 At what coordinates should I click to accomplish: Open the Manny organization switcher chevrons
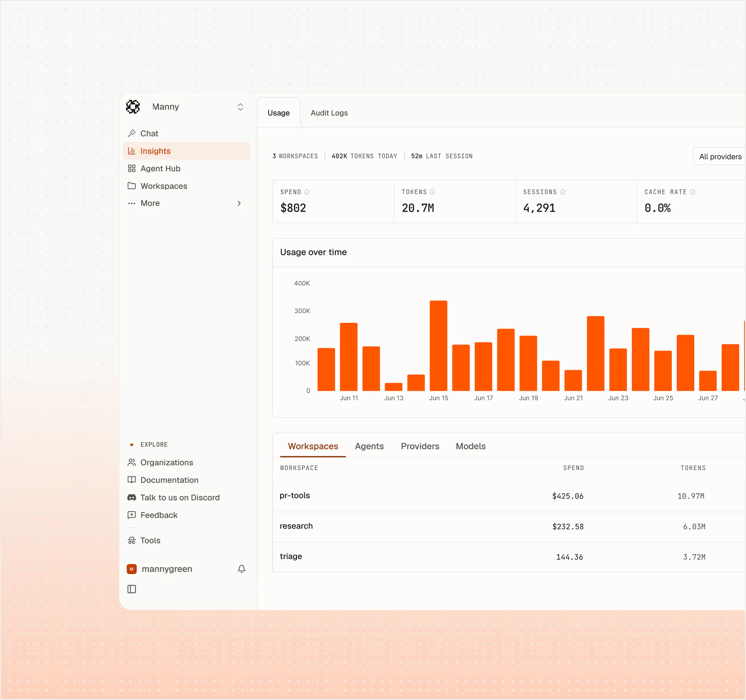point(241,107)
